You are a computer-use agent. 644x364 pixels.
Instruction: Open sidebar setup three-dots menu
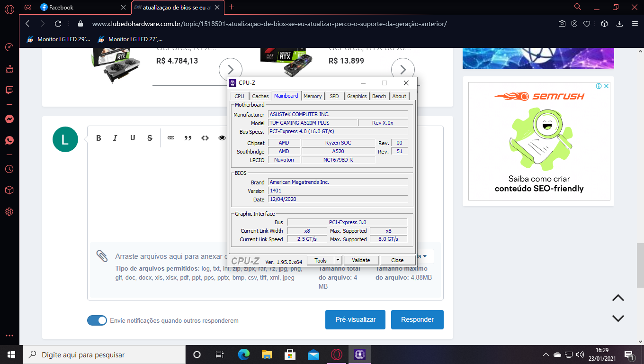click(x=9, y=336)
